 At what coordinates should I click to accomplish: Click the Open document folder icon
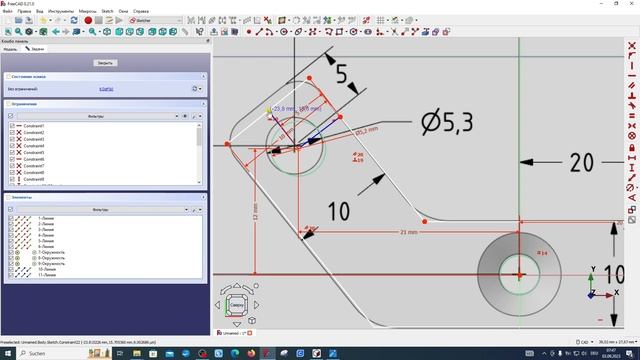click(x=18, y=20)
